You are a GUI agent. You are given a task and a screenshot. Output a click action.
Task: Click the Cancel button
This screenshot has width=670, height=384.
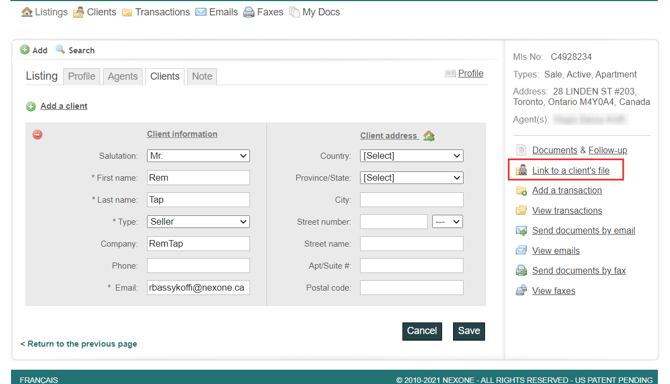(x=422, y=331)
